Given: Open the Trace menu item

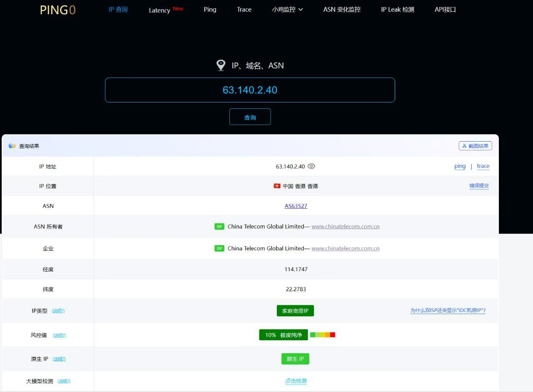Looking at the screenshot, I should pyautogui.click(x=244, y=9).
